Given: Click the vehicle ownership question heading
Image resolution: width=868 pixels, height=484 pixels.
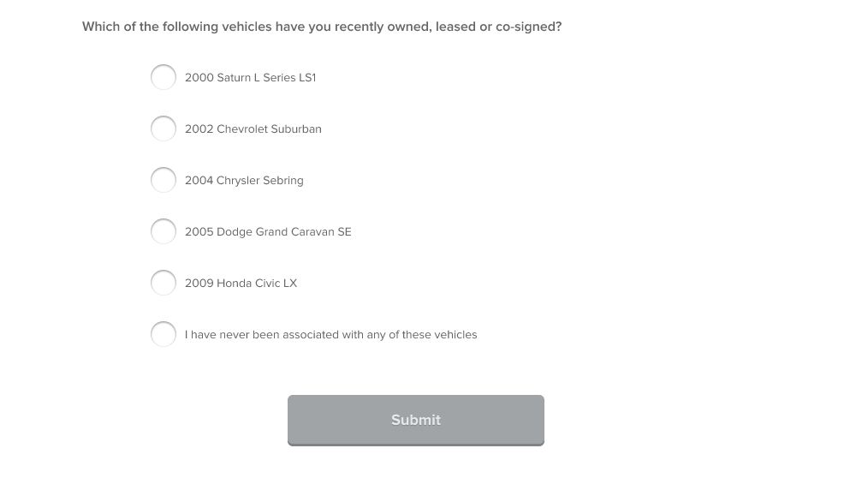Looking at the screenshot, I should (x=322, y=27).
